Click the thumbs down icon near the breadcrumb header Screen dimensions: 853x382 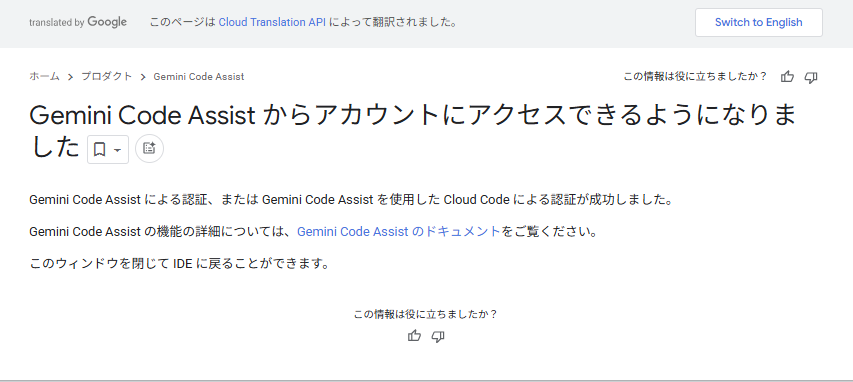click(811, 77)
